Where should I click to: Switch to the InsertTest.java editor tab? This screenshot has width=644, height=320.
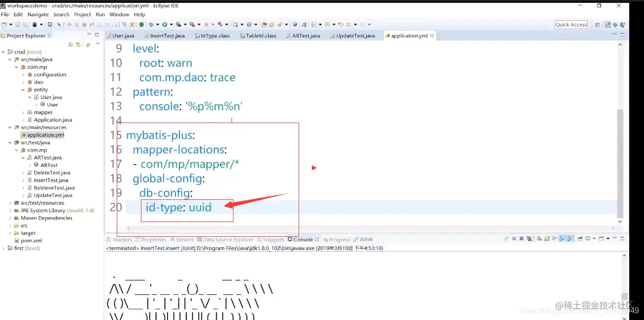[164, 35]
